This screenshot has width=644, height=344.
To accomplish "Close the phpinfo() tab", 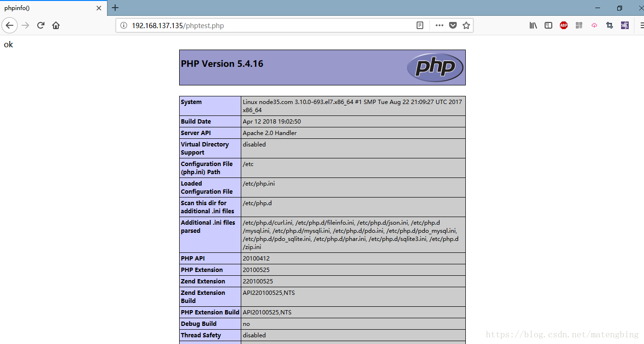I will pos(99,8).
